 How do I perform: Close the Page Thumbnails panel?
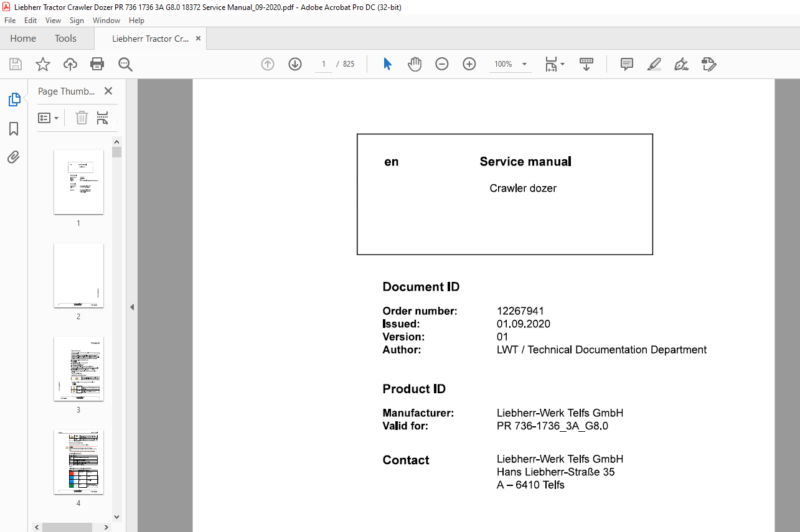click(x=108, y=91)
